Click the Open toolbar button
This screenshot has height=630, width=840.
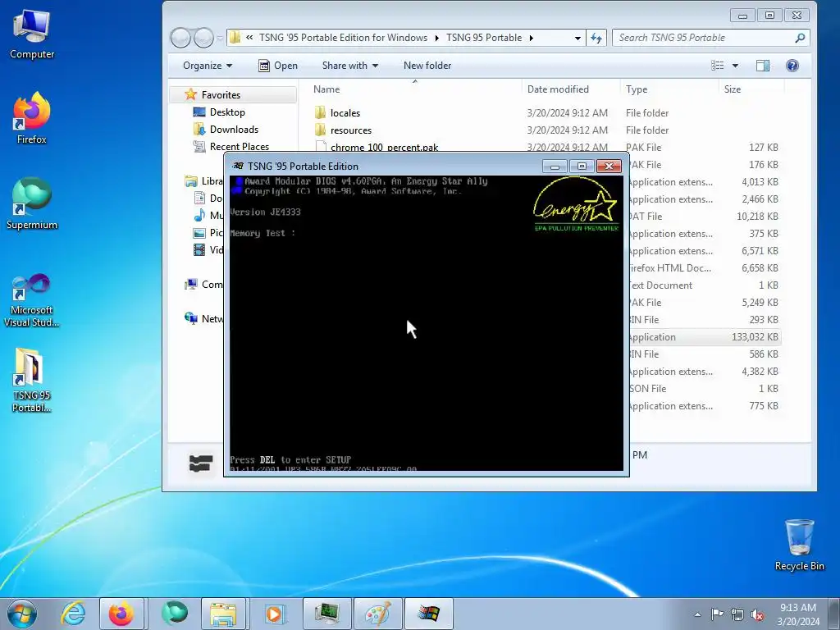[278, 66]
